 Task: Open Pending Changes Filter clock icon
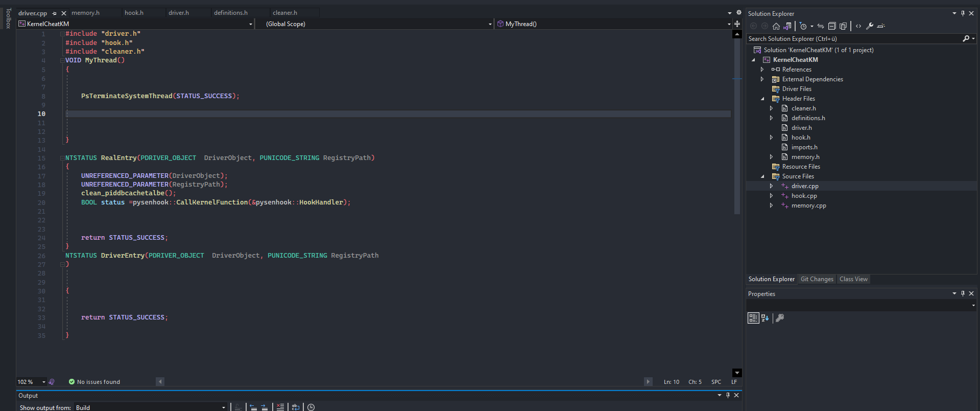click(803, 26)
